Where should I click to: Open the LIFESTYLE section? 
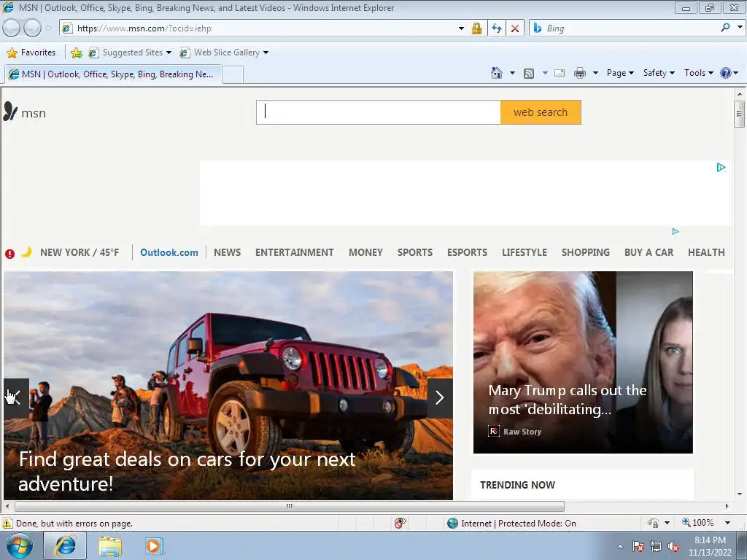pyautogui.click(x=524, y=252)
